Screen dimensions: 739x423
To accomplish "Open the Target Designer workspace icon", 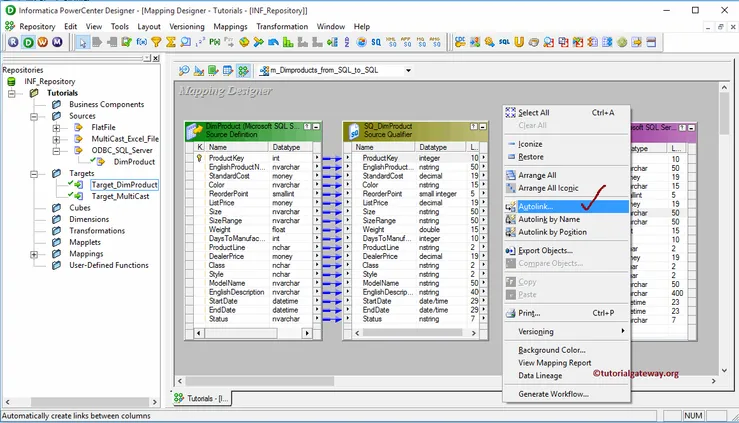I will click(198, 71).
